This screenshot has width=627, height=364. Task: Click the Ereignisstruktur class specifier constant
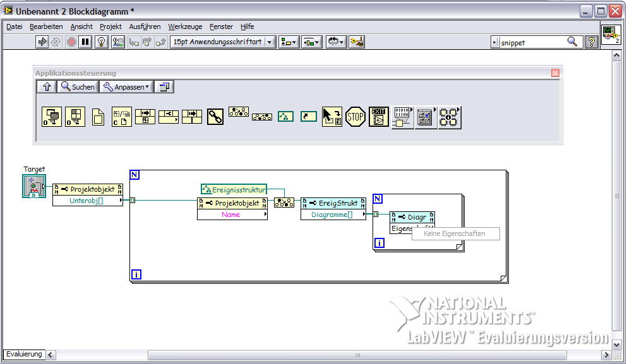pyautogui.click(x=234, y=189)
